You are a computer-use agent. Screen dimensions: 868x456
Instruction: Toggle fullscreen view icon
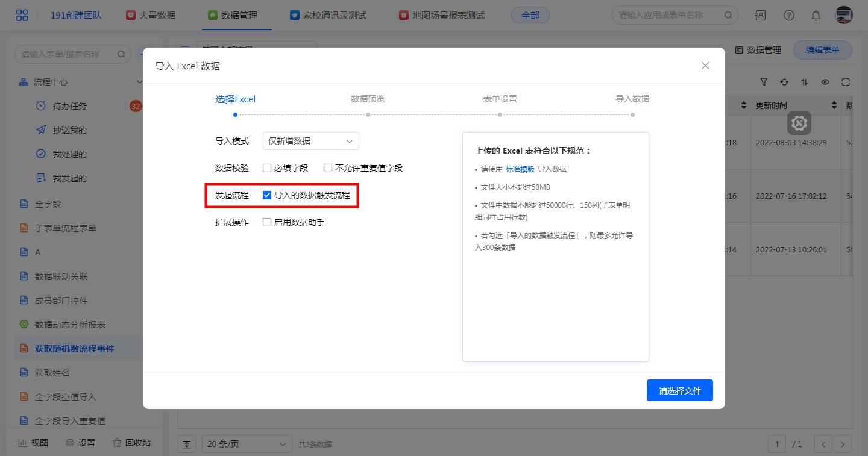pos(846,82)
